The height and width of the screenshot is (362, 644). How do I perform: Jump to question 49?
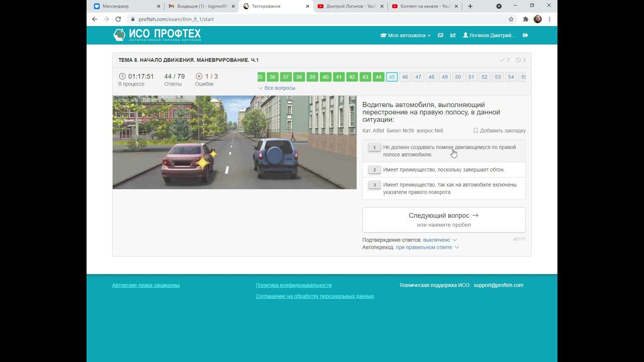[x=445, y=77]
